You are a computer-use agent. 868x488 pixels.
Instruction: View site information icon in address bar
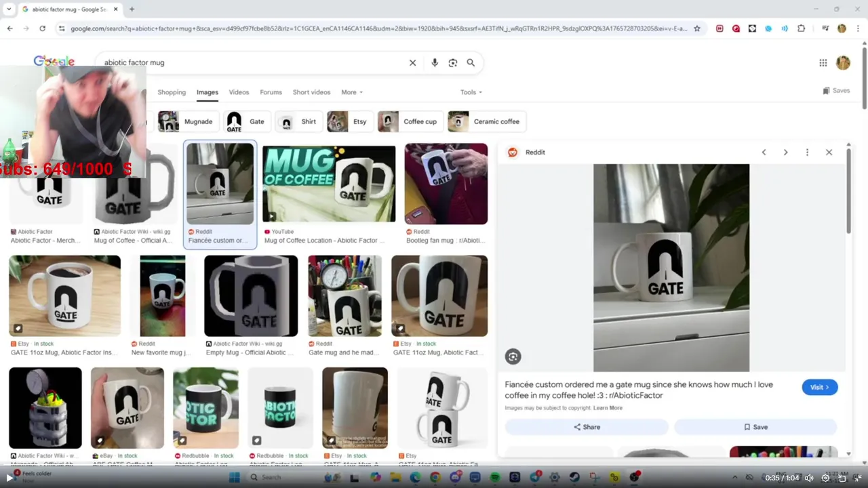tap(62, 28)
